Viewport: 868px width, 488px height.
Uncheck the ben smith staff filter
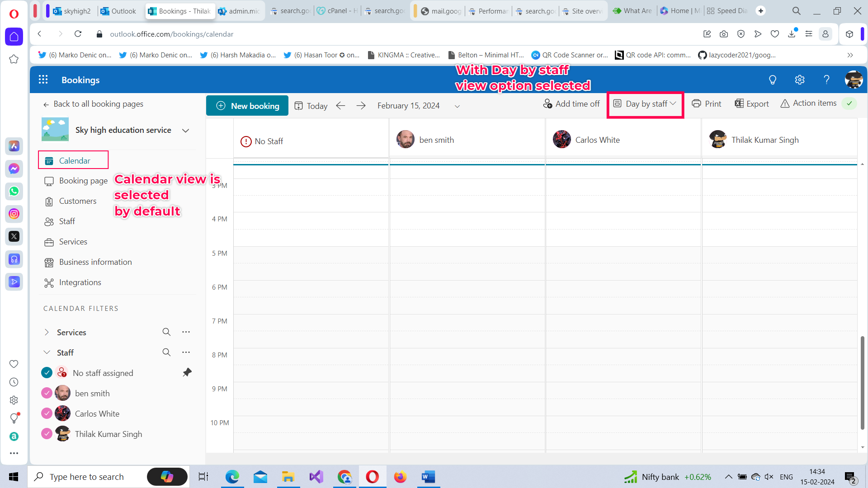(x=47, y=393)
